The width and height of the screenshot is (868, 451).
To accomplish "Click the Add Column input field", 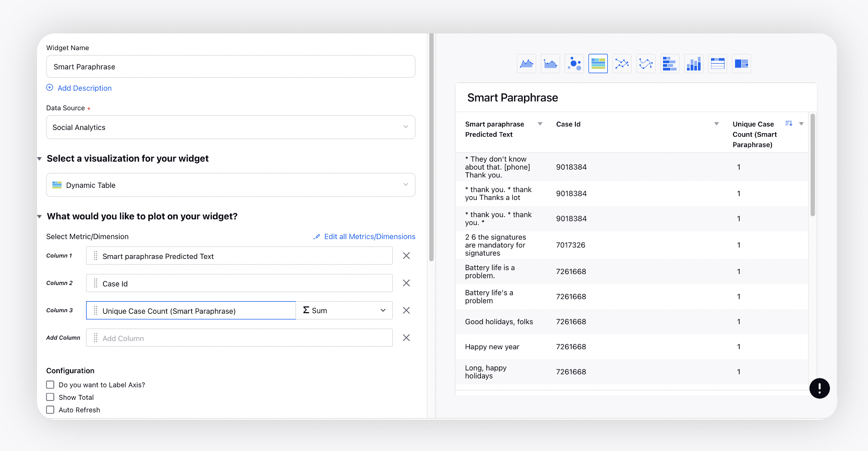I will click(x=239, y=338).
